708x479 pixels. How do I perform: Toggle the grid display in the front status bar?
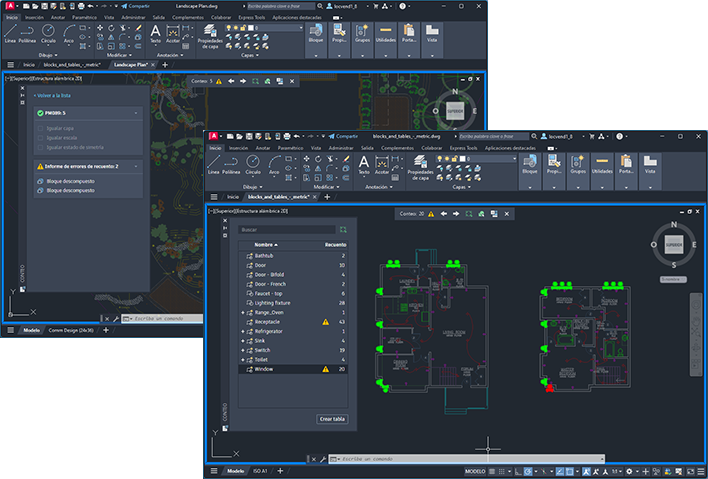492,471
